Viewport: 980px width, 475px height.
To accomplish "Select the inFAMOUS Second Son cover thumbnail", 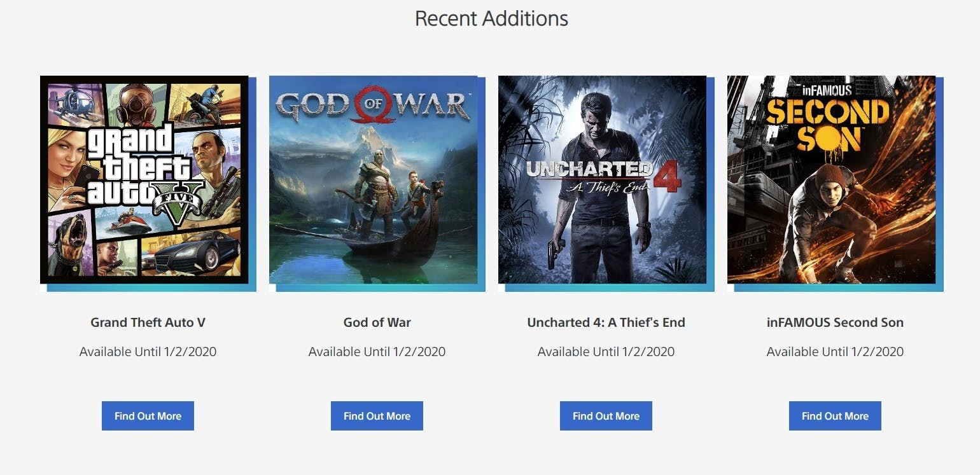I will tap(832, 180).
